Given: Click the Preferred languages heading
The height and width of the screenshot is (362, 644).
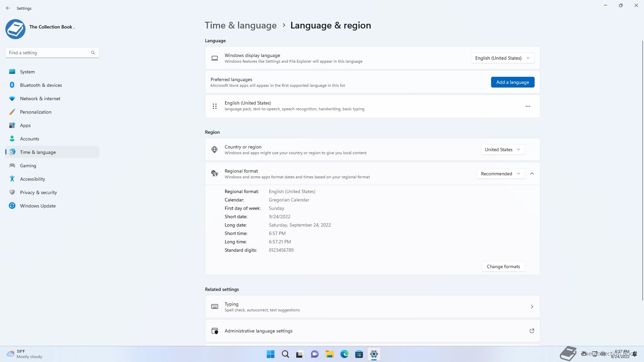Looking at the screenshot, I should click(231, 79).
